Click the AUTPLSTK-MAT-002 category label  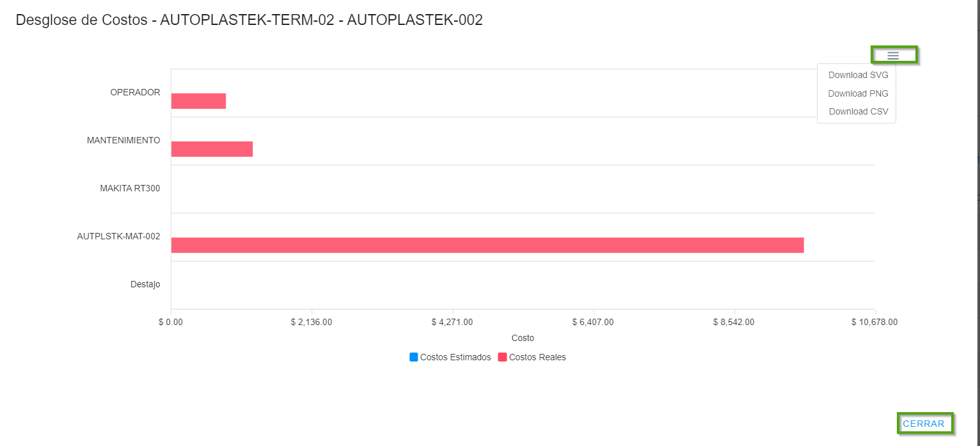pyautogui.click(x=118, y=236)
